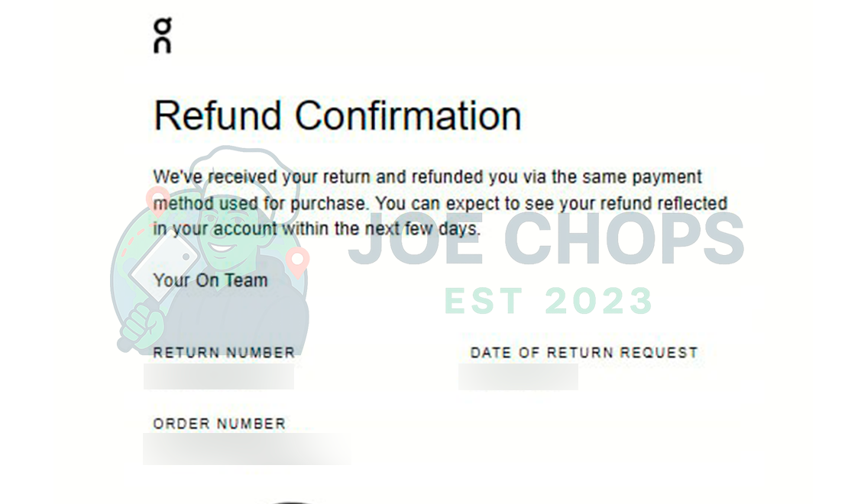Select the blurred return request date value

click(518, 376)
